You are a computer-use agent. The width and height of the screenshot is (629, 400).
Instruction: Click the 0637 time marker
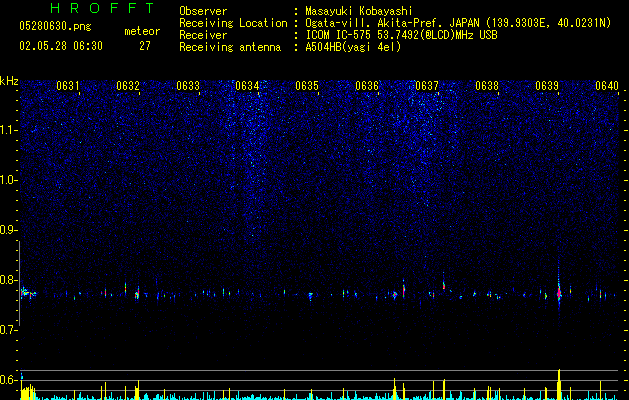coord(427,86)
